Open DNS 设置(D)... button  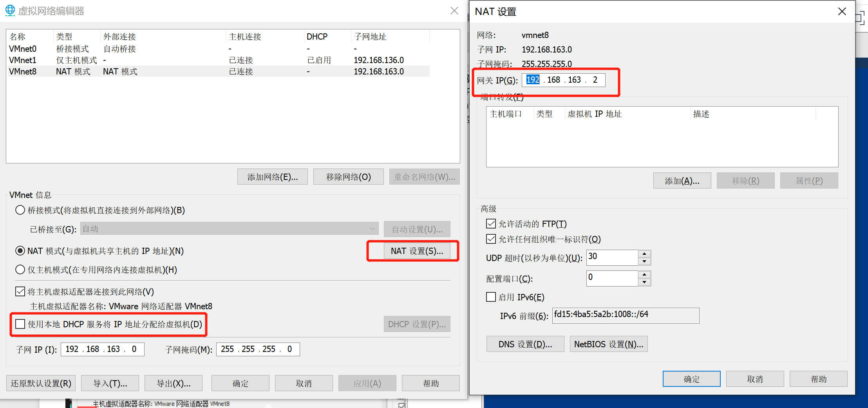click(x=525, y=344)
